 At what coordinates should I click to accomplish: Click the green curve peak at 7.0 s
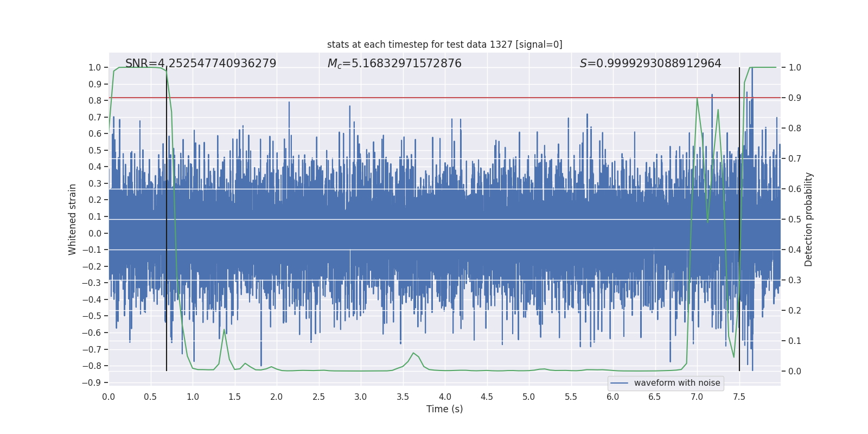pos(697,99)
